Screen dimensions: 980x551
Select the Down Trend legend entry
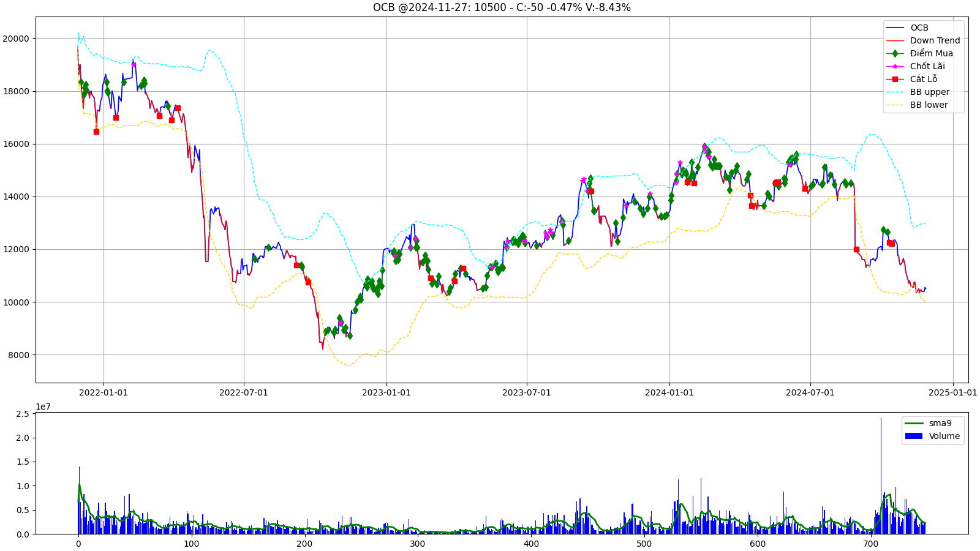923,40
